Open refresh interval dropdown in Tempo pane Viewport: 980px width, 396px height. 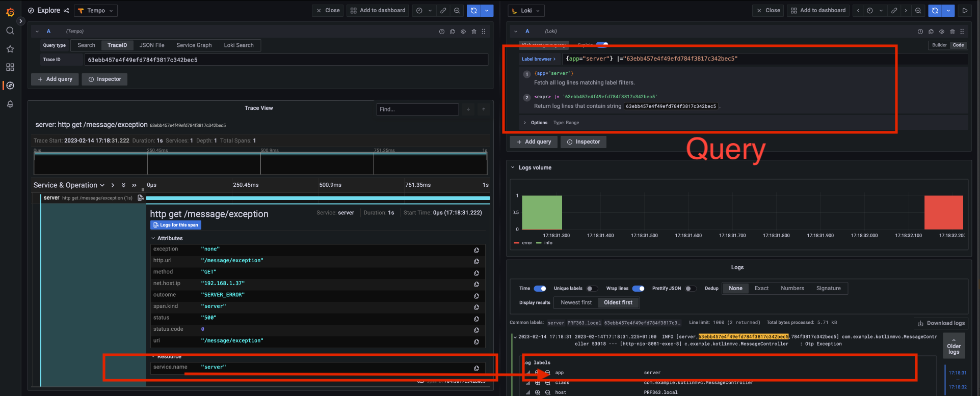click(487, 10)
